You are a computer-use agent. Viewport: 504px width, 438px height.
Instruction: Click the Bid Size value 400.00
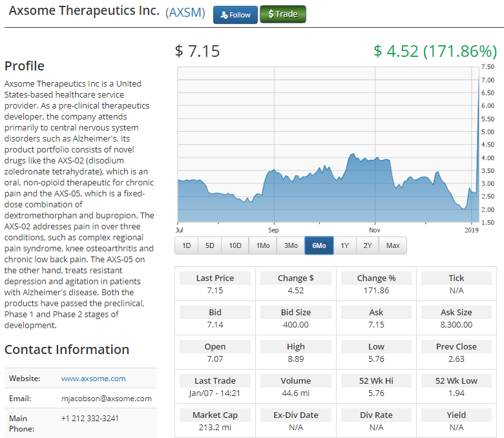(x=296, y=324)
